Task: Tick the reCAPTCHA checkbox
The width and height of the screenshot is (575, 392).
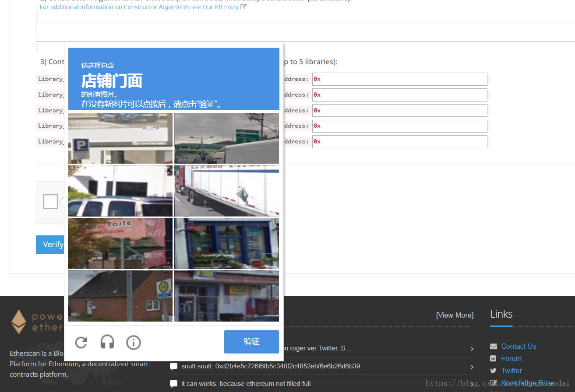Action: point(50,201)
